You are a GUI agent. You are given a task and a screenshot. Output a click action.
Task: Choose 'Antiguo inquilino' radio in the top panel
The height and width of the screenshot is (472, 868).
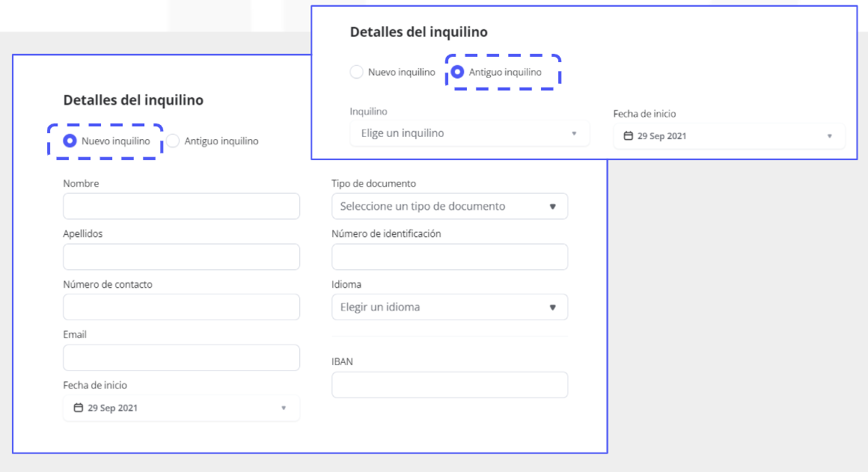point(457,73)
